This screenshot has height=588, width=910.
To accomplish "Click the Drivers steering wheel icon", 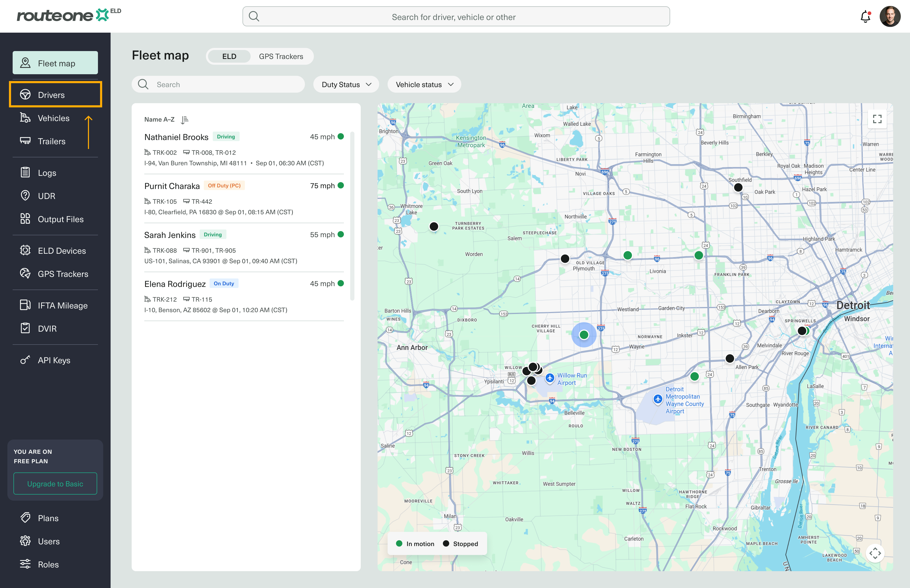I will coord(25,95).
